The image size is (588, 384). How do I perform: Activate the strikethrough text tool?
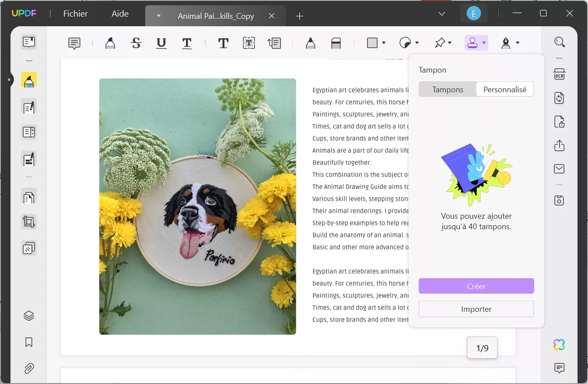[136, 43]
